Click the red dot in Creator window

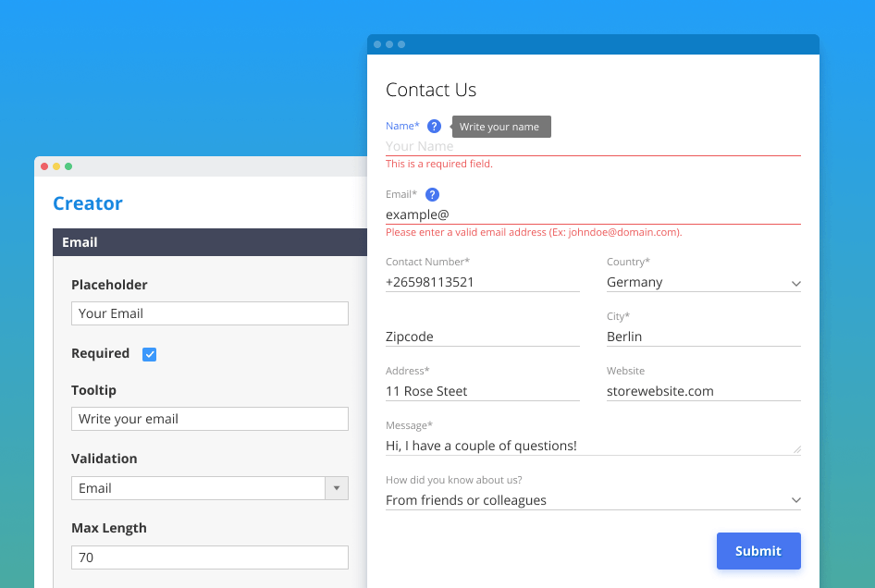point(44,166)
